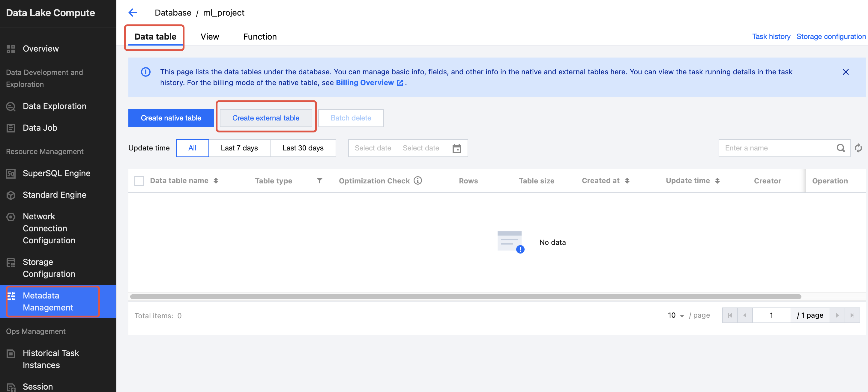868x392 pixels.
Task: Select the Last 7 days filter
Action: coord(239,148)
